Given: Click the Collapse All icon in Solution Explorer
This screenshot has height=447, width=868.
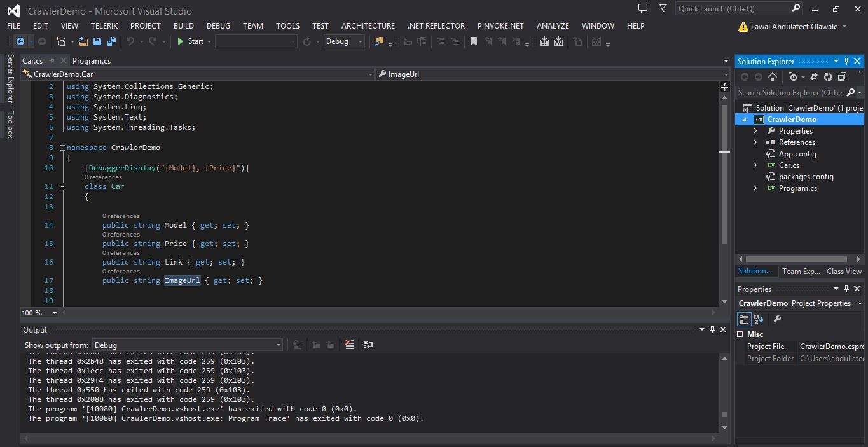Looking at the screenshot, I should [842, 77].
